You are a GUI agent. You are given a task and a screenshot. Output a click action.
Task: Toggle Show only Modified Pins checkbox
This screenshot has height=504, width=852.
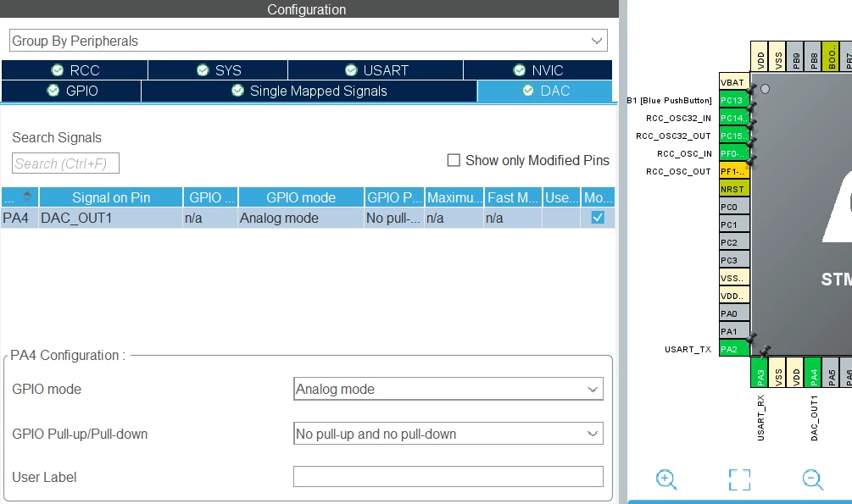point(454,160)
